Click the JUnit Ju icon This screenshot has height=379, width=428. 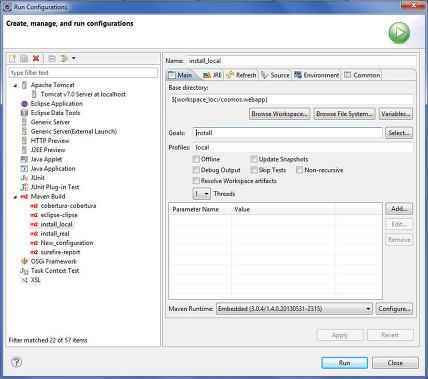pyautogui.click(x=24, y=178)
